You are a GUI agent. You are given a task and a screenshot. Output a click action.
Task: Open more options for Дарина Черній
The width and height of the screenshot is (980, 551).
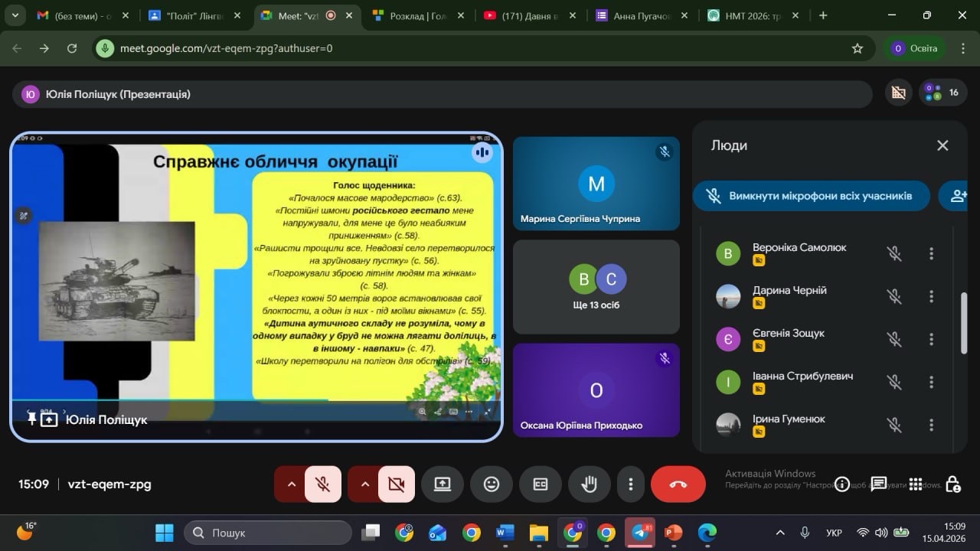click(931, 296)
